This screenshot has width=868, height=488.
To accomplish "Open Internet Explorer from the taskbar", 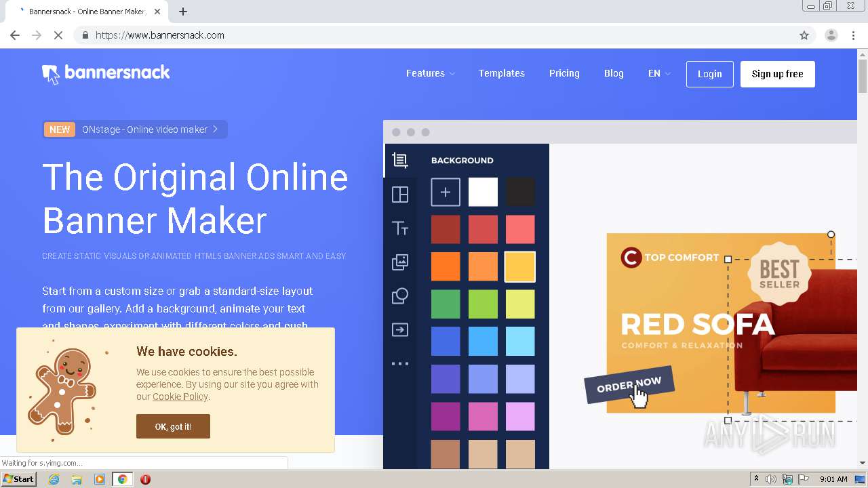I will (54, 479).
